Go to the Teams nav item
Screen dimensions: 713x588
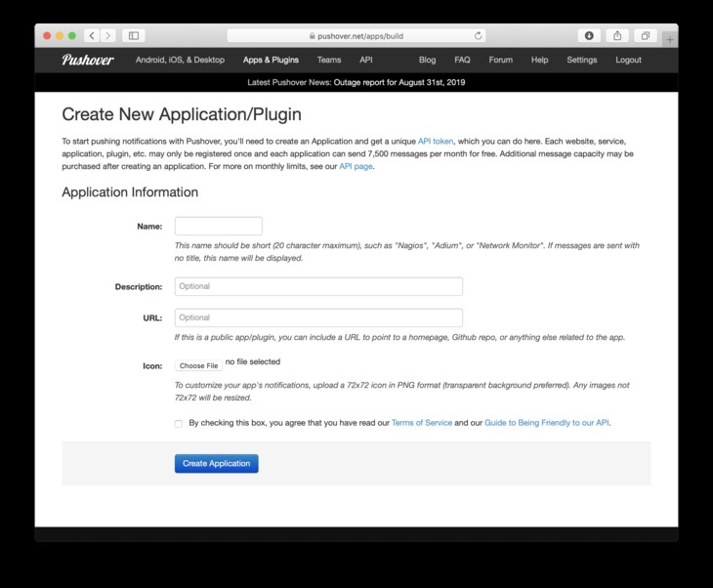(x=329, y=60)
